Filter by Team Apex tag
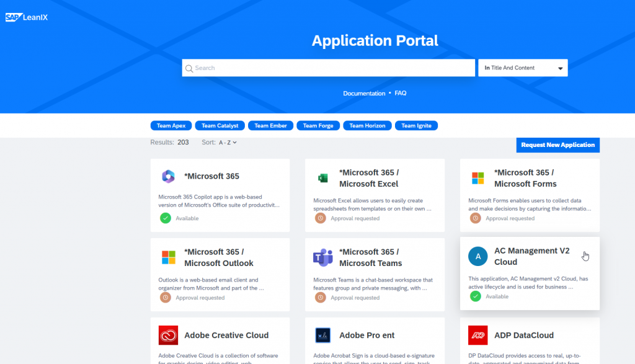 click(171, 126)
